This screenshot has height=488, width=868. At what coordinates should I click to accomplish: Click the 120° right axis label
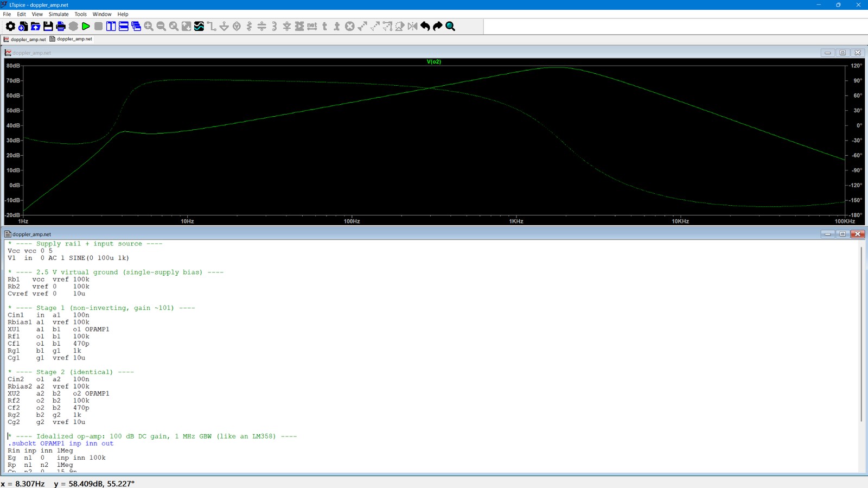coord(856,66)
